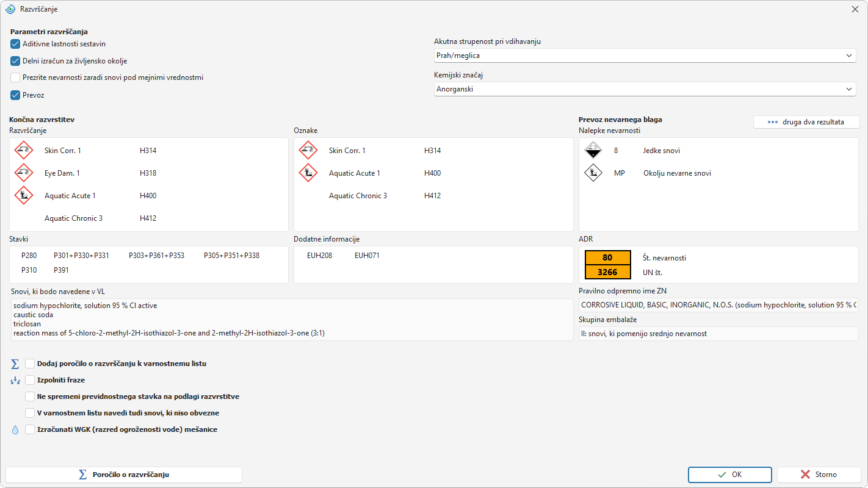Click the water drop icon next to WGK
This screenshot has height=488, width=868.
(15, 429)
